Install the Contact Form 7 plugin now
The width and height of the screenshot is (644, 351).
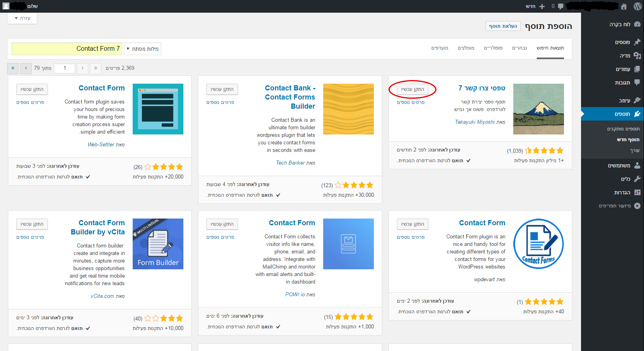(x=412, y=90)
